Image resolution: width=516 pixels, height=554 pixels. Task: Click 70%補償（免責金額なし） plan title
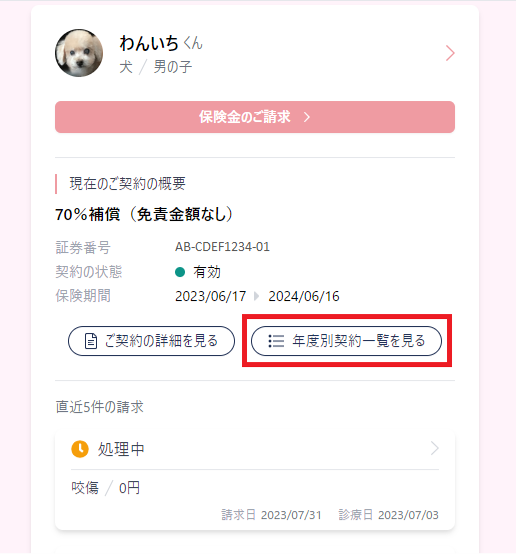144,214
